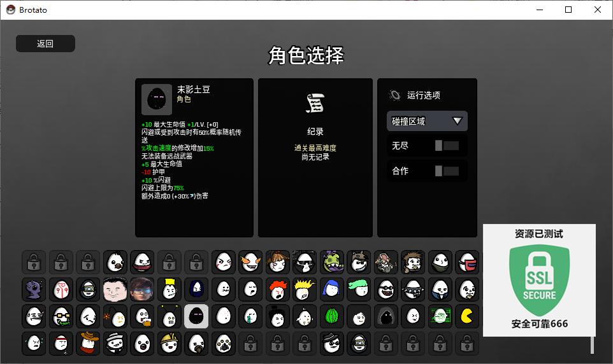
Task: Select the potato with yellow crown
Action: (169, 290)
